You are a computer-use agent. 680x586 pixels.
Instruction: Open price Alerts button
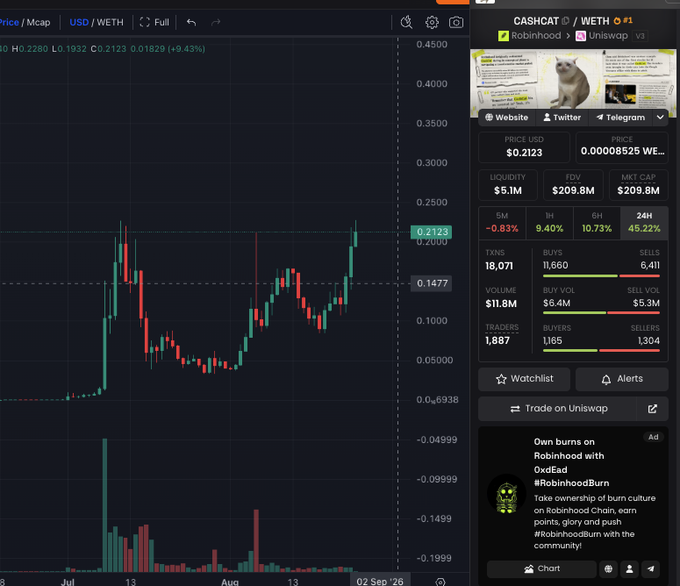622,379
